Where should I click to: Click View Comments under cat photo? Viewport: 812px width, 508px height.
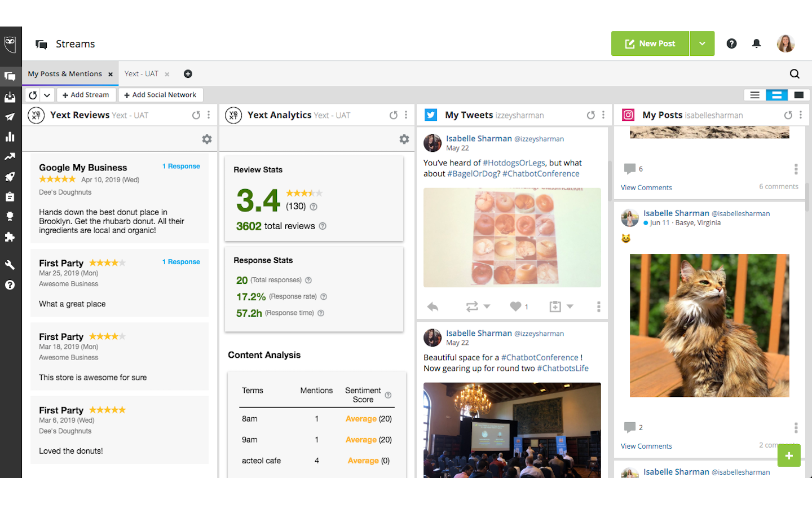pos(646,446)
